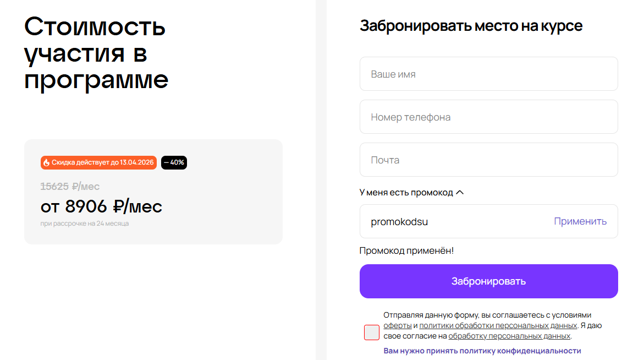
Task: Click the promo code field containing "promokodsu"
Action: click(x=456, y=221)
